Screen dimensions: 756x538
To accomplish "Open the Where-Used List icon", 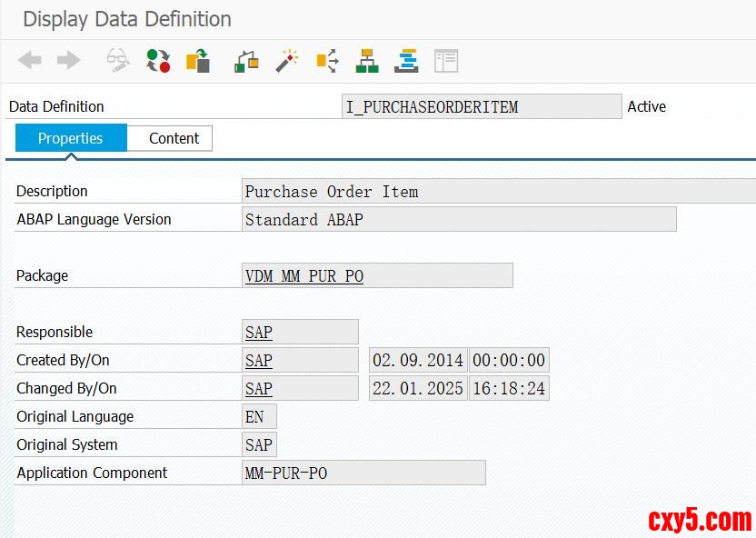I will tap(327, 61).
